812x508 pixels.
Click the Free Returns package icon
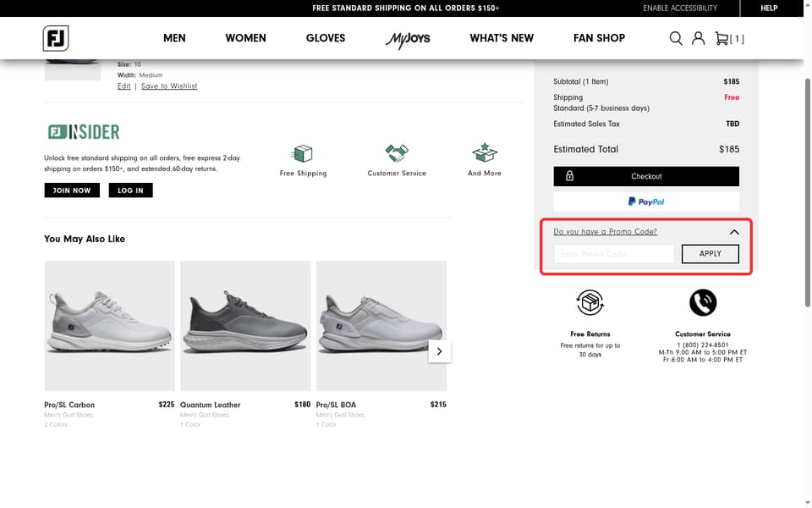(590, 303)
